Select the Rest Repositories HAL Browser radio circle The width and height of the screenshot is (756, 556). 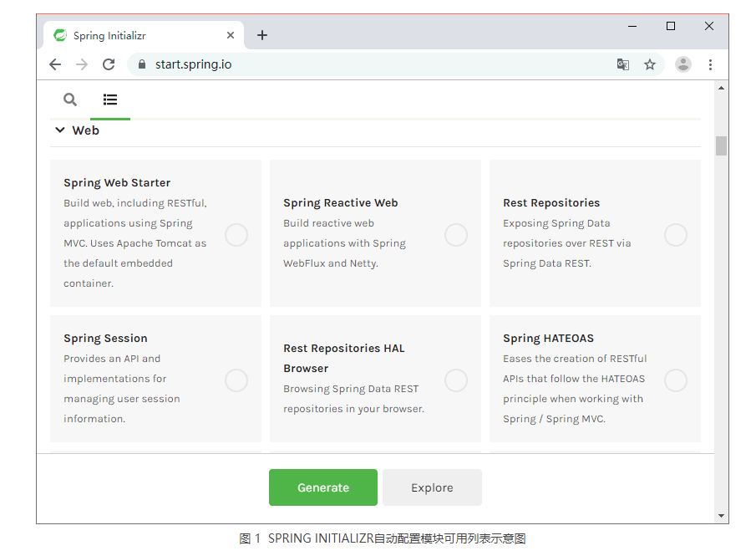pos(456,380)
